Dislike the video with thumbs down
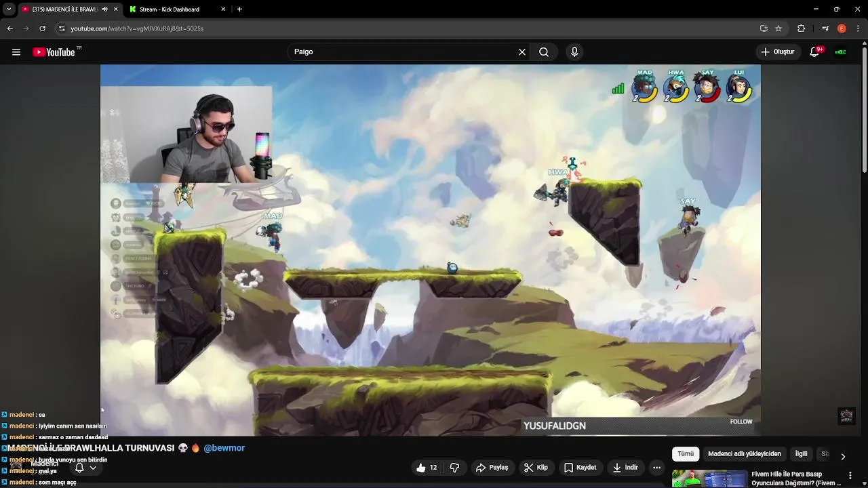 coord(455,468)
